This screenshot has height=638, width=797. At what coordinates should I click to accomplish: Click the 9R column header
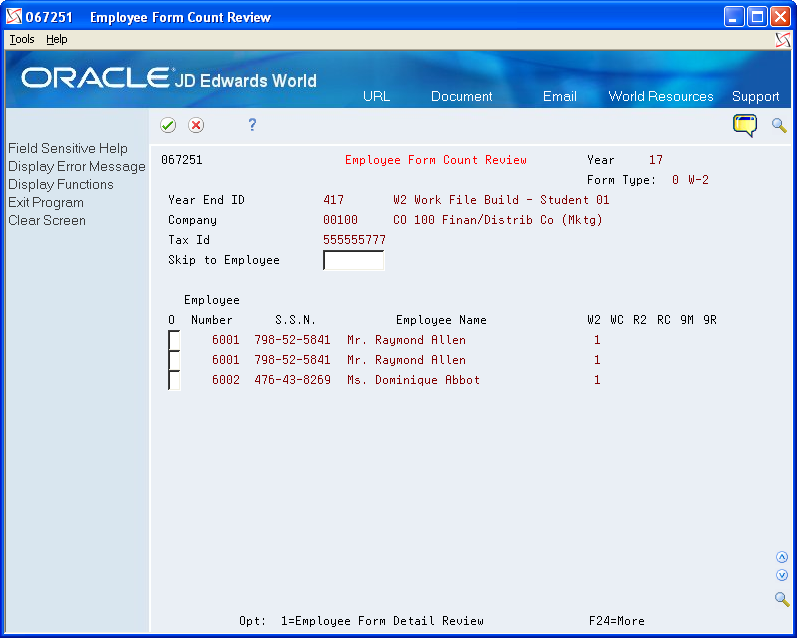coord(710,320)
